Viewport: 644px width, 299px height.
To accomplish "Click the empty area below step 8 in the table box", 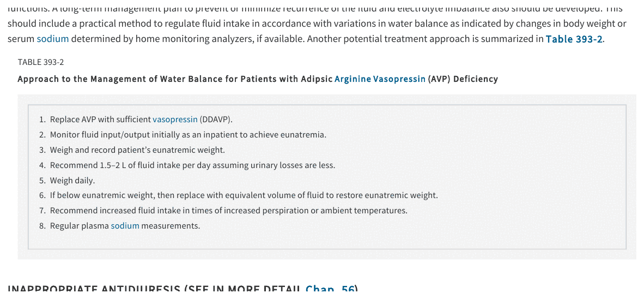I will [x=327, y=240].
